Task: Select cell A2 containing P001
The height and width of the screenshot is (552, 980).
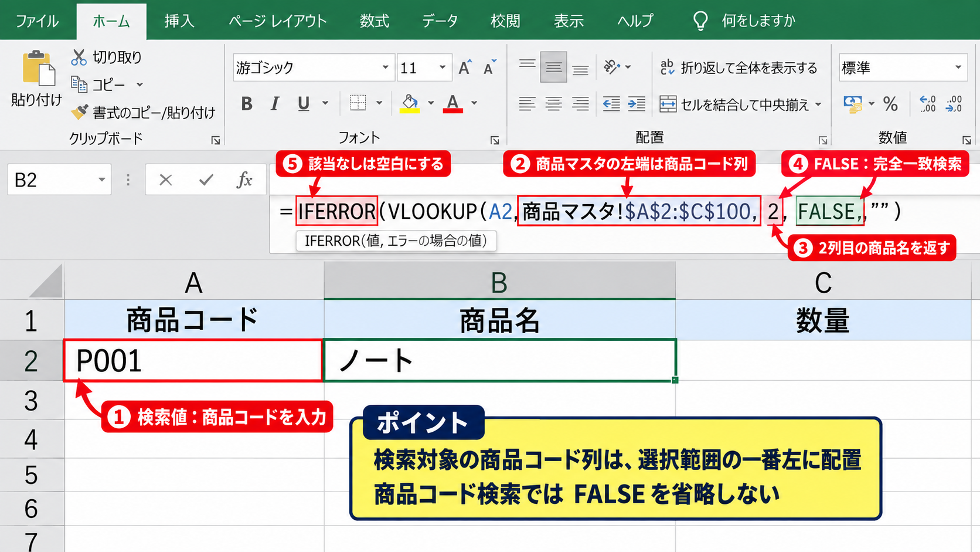Action: coord(193,360)
